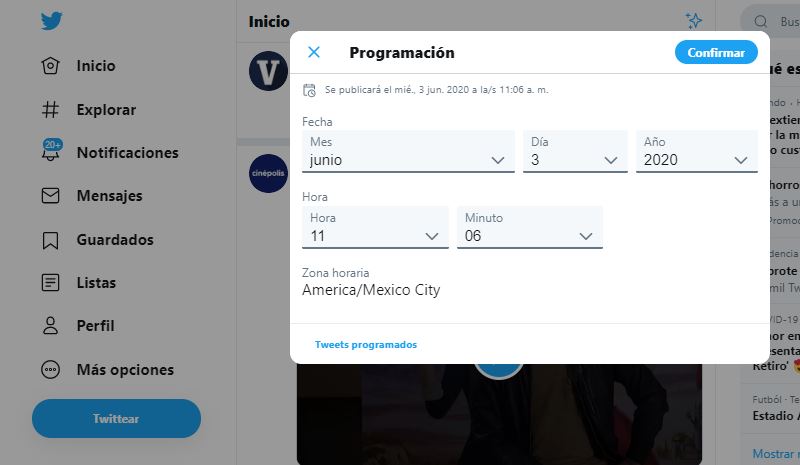The image size is (800, 465).
Task: Click the Twitter bird logo
Action: click(x=52, y=21)
